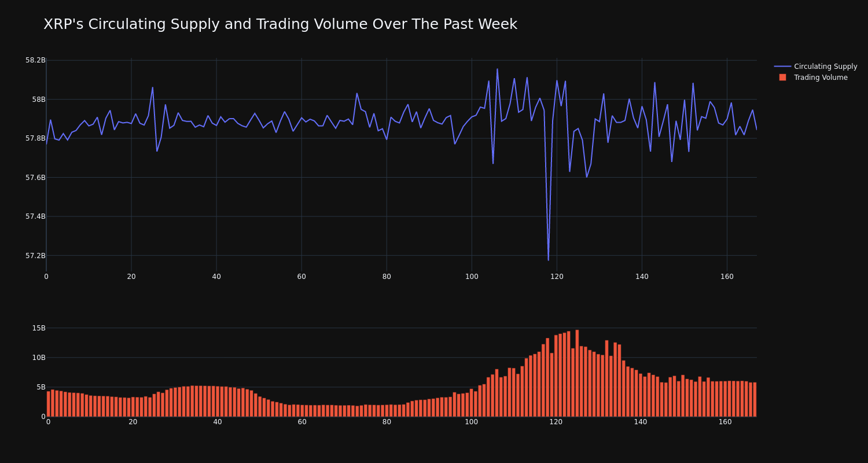
Task: Click the 57.8B y-axis label
Action: coord(35,138)
